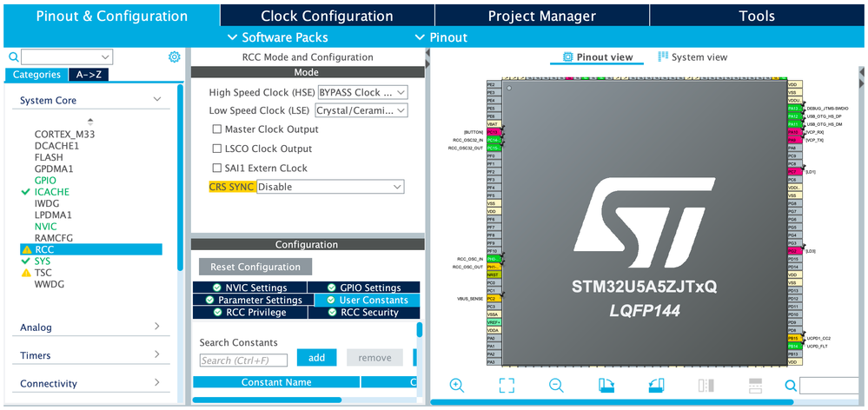Select GPDMA1 in System Core list

tap(54, 169)
